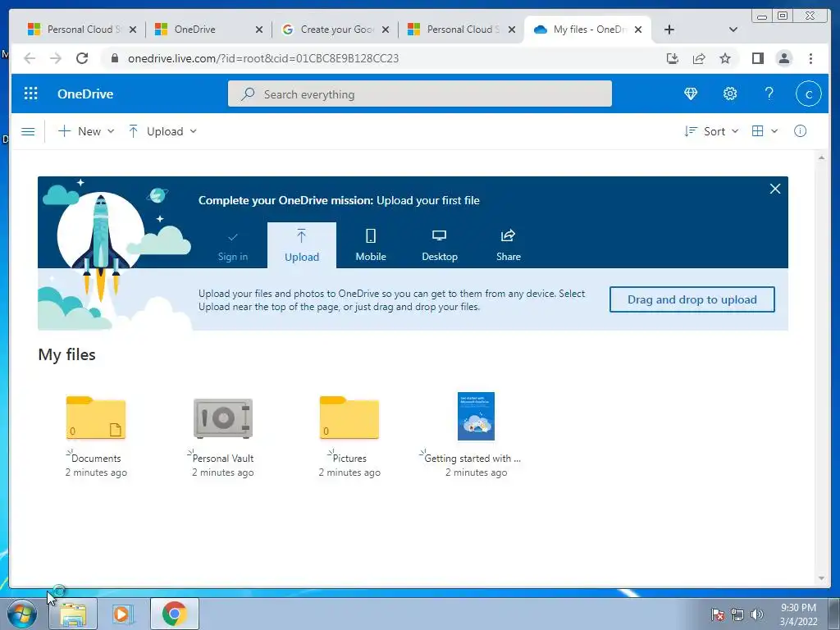Open the Microsoft apps launcher grid
This screenshot has width=840, height=630.
[31, 94]
